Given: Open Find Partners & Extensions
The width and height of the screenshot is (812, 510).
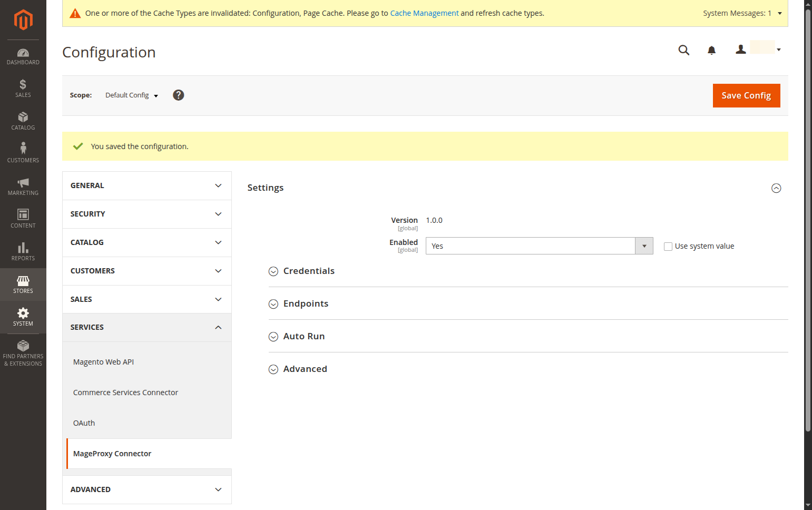Looking at the screenshot, I should 23,353.
